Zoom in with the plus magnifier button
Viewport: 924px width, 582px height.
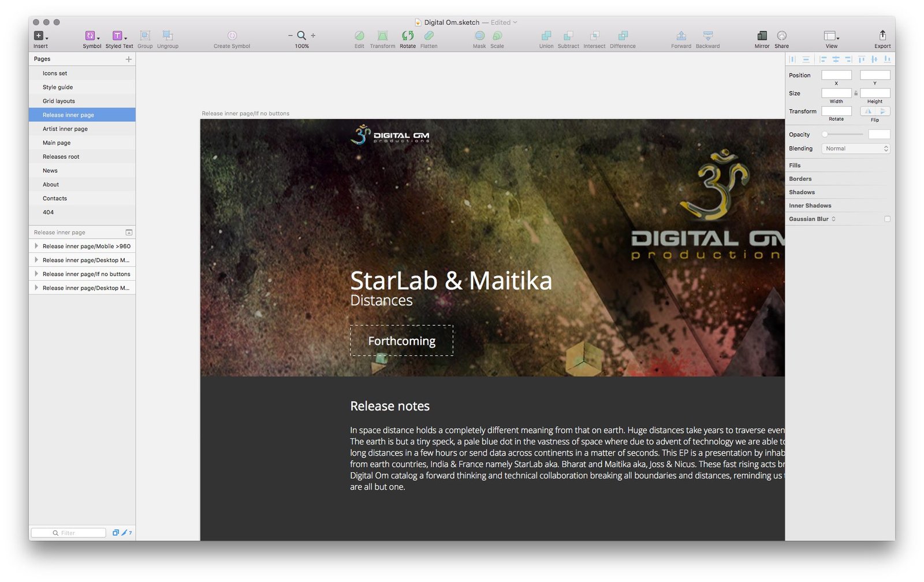click(x=314, y=36)
